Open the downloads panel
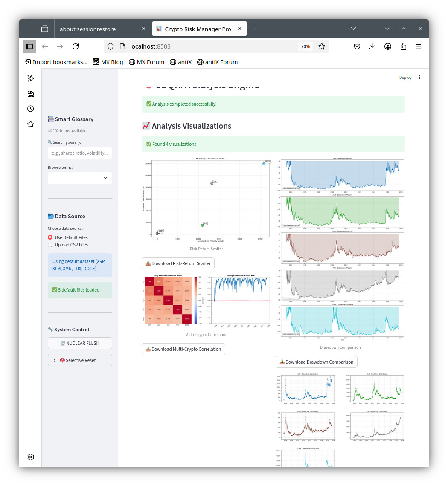The image size is (448, 486). coord(372,46)
